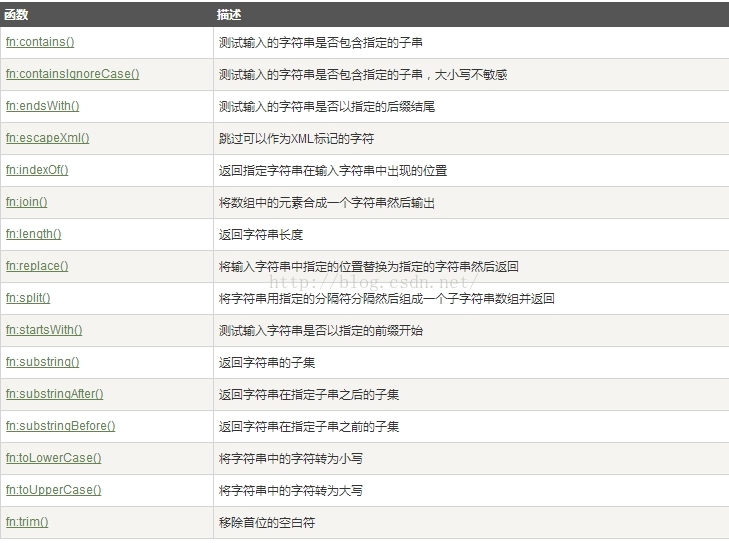Select the description 返回字符串长度

(x=261, y=235)
